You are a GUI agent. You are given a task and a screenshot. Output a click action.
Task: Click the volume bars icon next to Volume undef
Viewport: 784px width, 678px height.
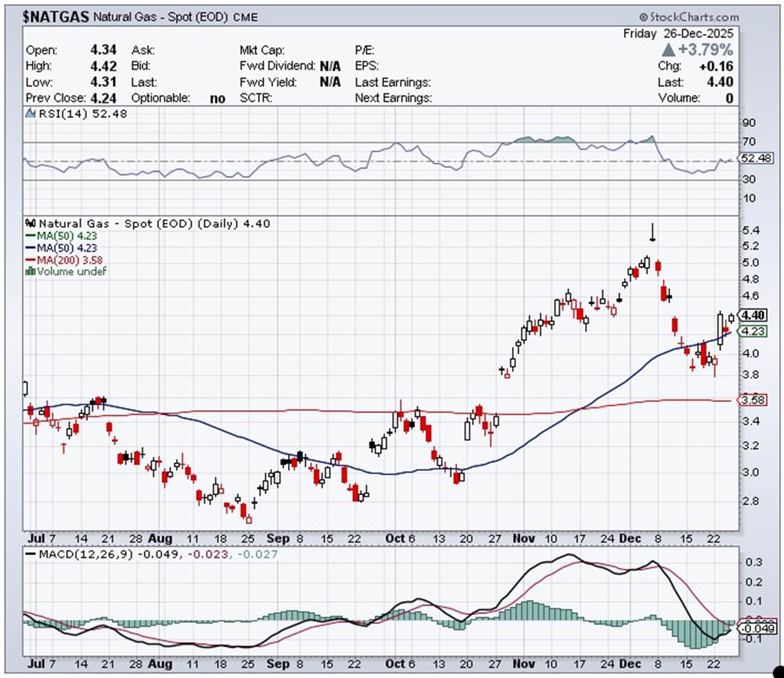click(x=30, y=271)
